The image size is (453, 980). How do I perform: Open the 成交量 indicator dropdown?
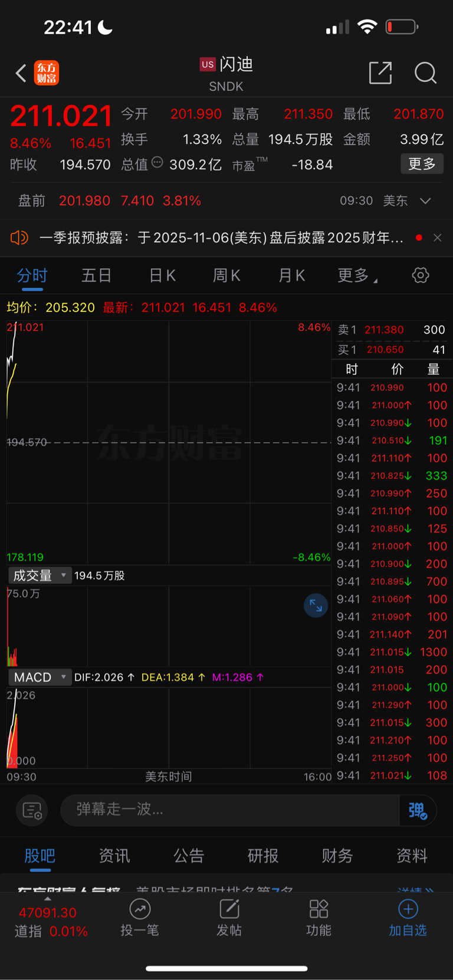tap(40, 575)
